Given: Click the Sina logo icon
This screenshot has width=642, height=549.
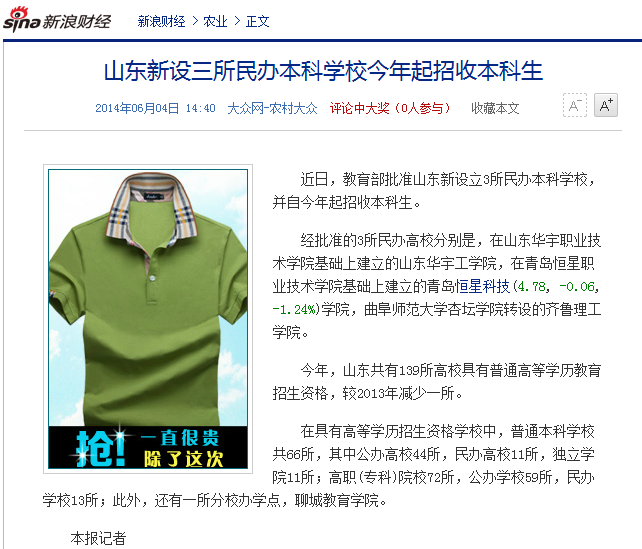Looking at the screenshot, I should coord(22,19).
